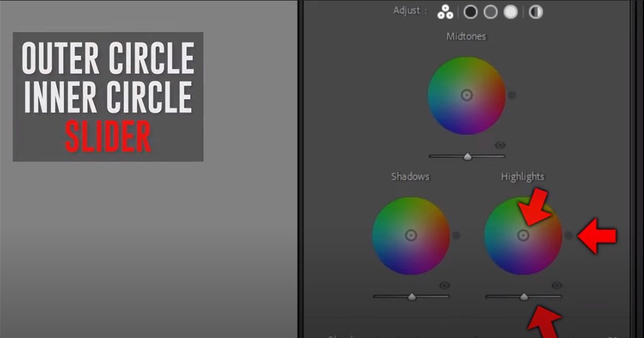
Task: Click the center handle of Highlights wheel
Action: click(x=523, y=235)
